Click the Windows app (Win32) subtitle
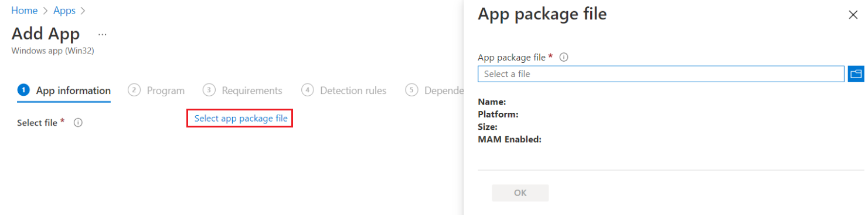The height and width of the screenshot is (215, 868). pyautogui.click(x=53, y=51)
